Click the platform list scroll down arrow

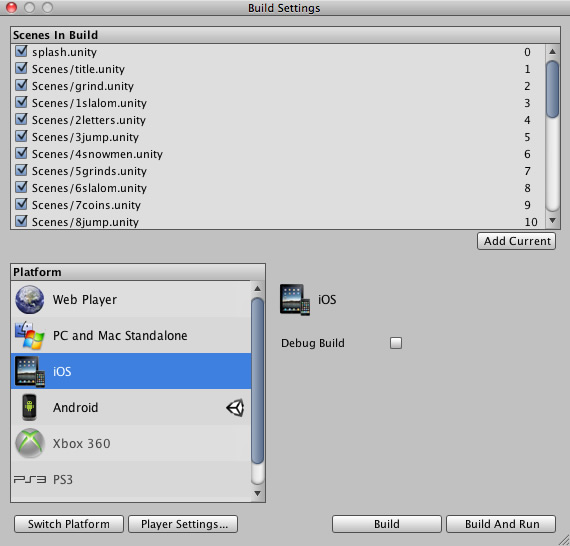point(257,493)
